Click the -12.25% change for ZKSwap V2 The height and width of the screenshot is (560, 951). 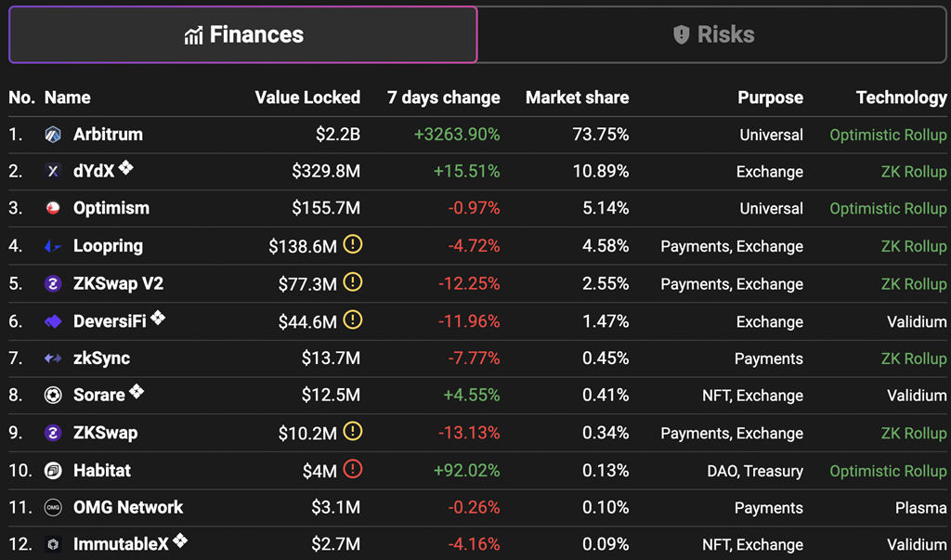[x=469, y=283]
